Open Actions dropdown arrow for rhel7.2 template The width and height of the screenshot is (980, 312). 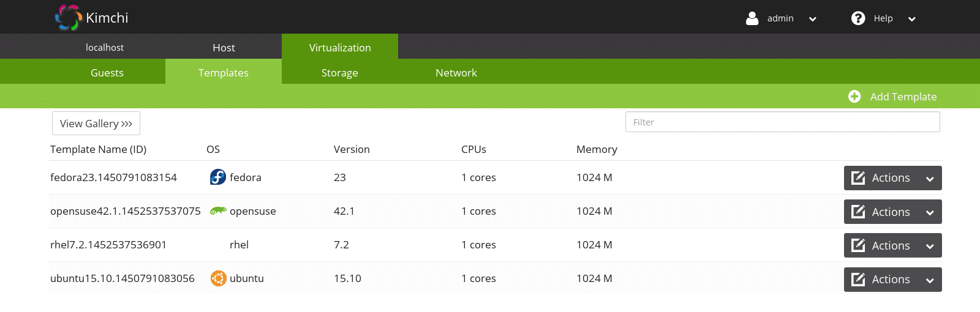(930, 247)
